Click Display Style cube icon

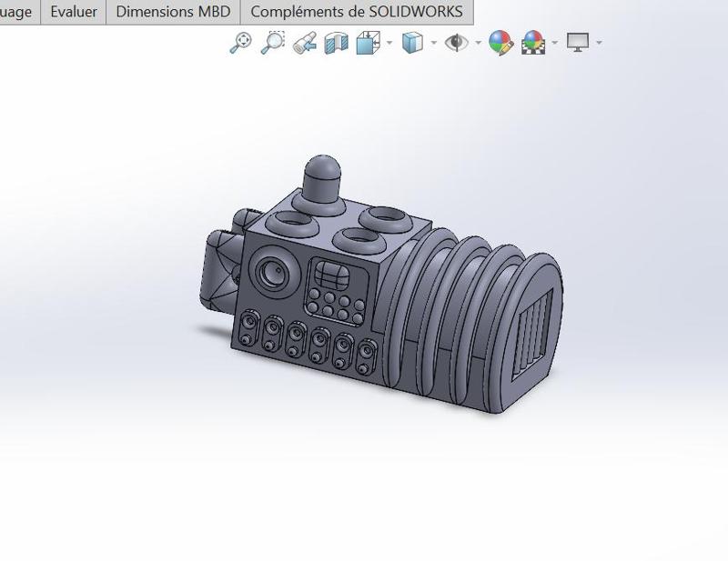coord(412,43)
